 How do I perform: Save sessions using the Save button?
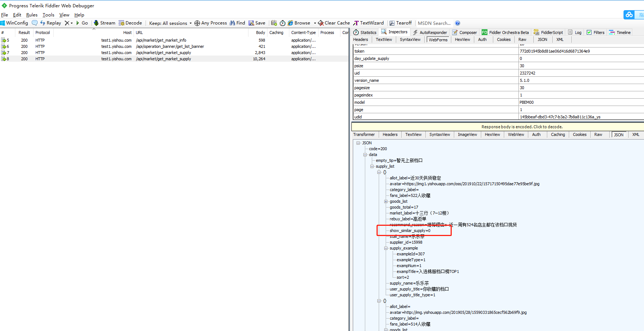[257, 23]
